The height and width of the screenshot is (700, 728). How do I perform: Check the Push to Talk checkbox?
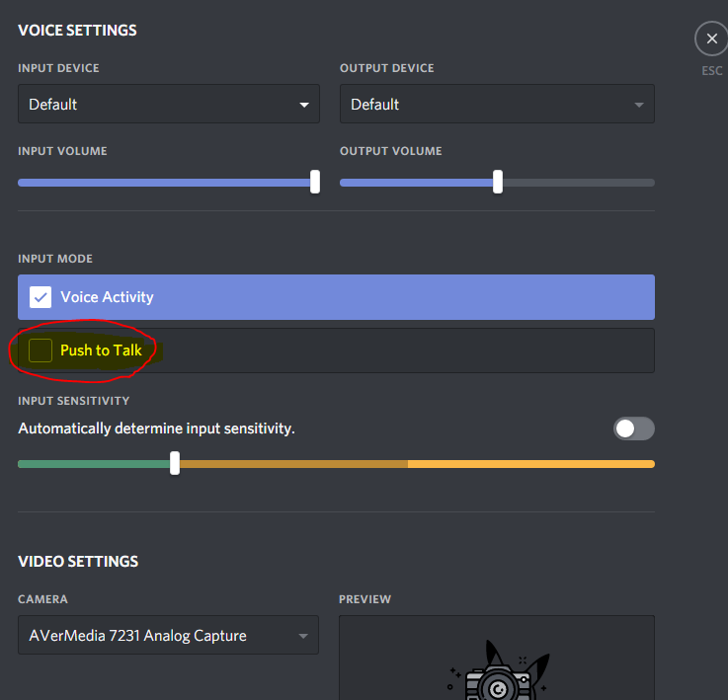click(40, 350)
